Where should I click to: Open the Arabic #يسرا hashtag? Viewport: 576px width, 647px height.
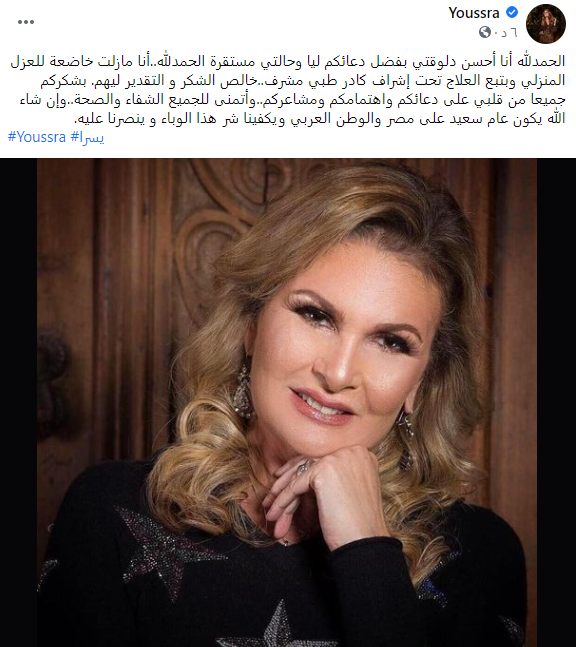pyautogui.click(x=87, y=137)
